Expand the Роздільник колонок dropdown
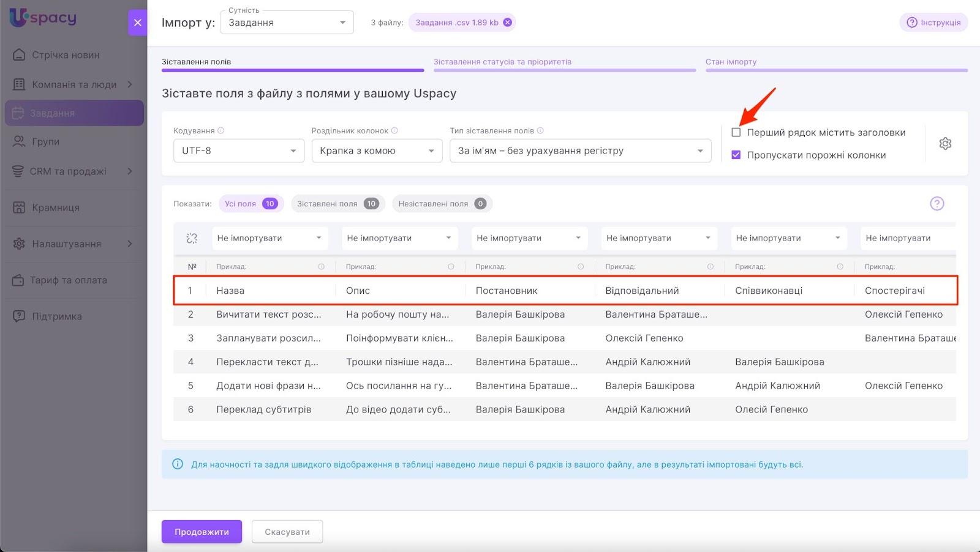 pyautogui.click(x=376, y=151)
